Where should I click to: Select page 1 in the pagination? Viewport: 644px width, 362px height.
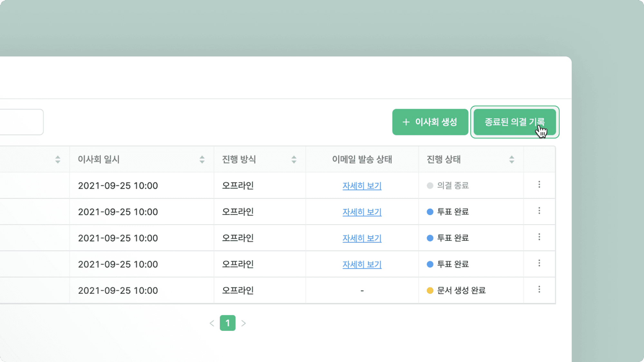[x=227, y=323]
